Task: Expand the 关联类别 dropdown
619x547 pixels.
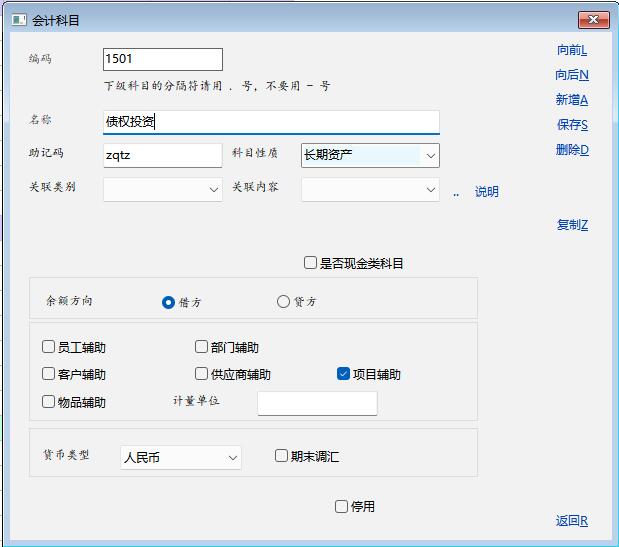Action: click(214, 189)
